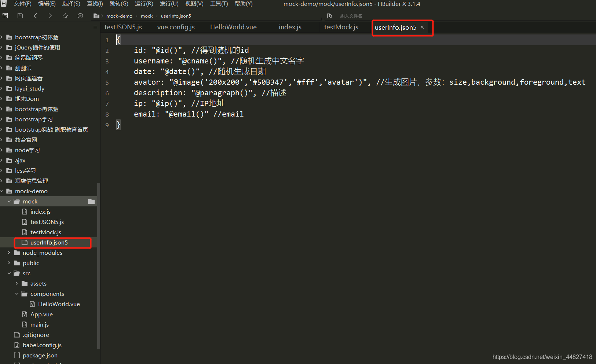This screenshot has height=364, width=596.
Task: Expand the assets folder chevron
Action: (x=17, y=283)
